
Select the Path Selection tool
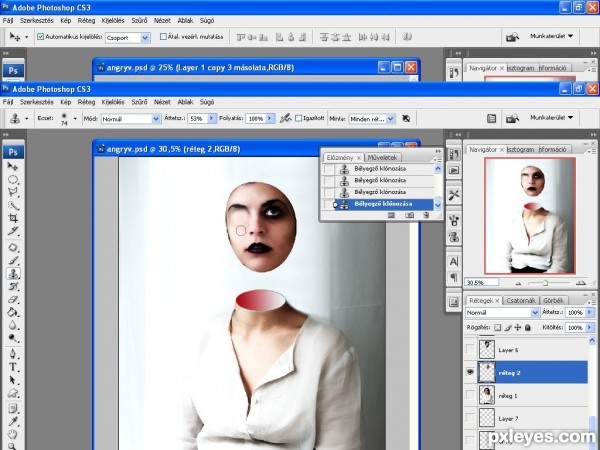pyautogui.click(x=13, y=380)
